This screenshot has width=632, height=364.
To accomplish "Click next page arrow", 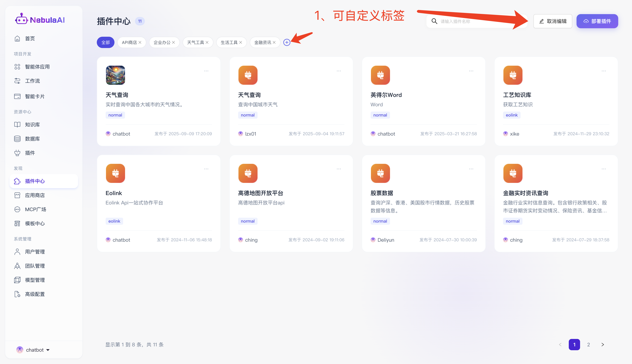I will point(603,345).
